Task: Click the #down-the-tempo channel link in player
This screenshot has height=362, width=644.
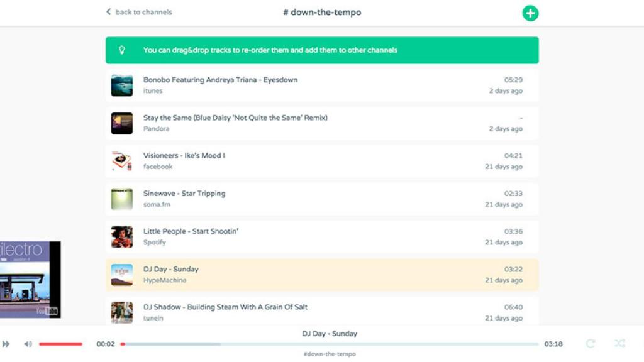Action: click(330, 354)
